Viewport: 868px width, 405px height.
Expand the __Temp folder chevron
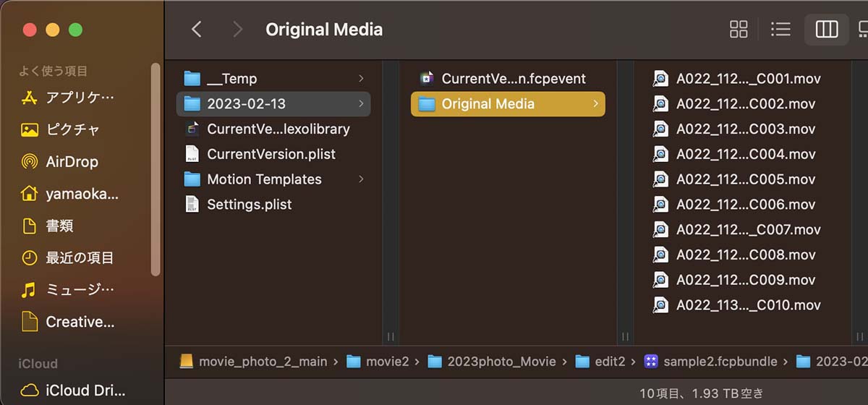[361, 78]
